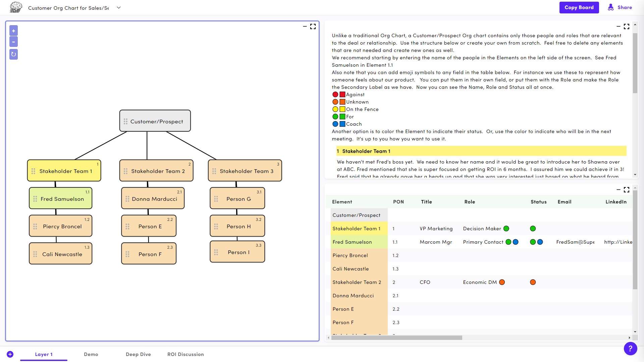Click Fred Samuelson's green status circle

coord(532,242)
